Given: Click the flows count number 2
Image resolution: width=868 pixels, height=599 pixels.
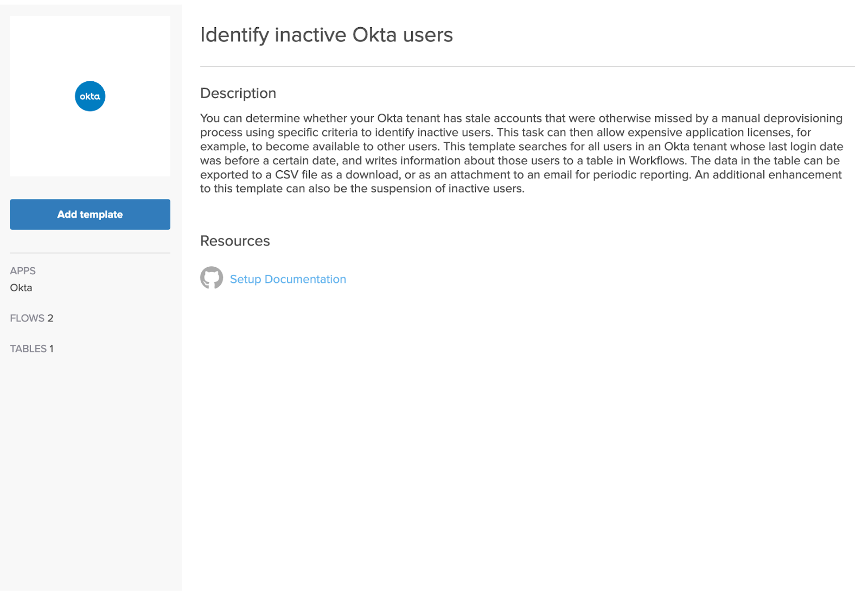Looking at the screenshot, I should point(50,318).
